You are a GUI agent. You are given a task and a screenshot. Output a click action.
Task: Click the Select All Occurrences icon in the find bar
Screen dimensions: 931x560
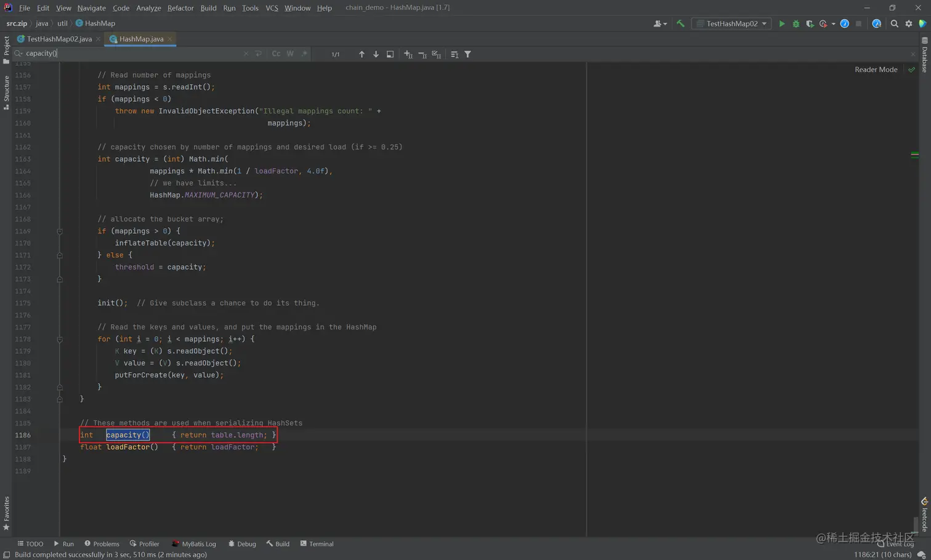390,54
